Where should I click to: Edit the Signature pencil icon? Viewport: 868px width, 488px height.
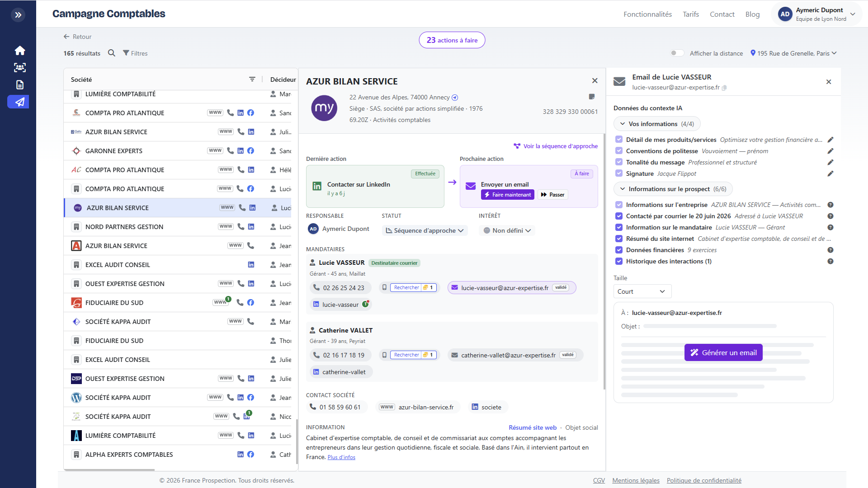click(x=830, y=174)
